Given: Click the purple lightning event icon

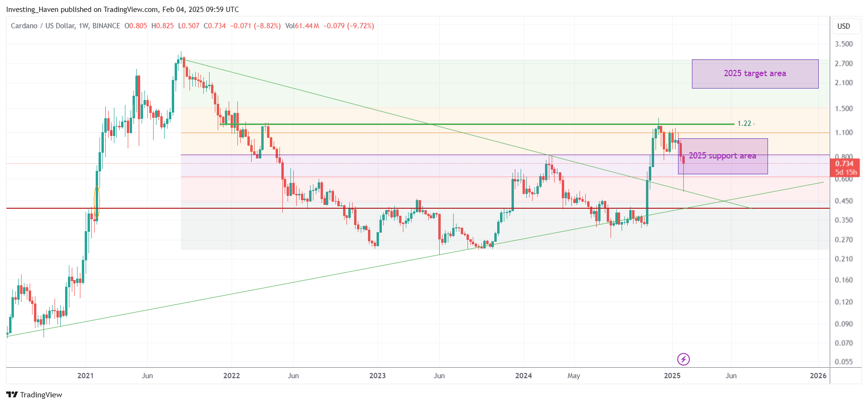Looking at the screenshot, I should [683, 359].
